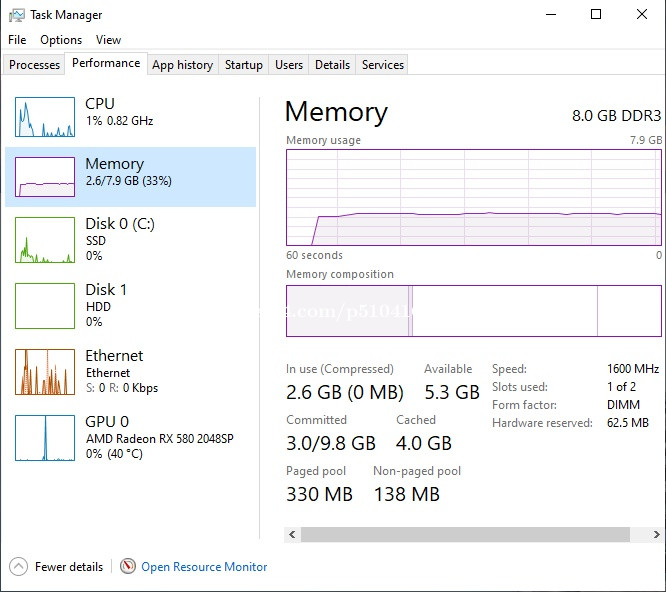Open the View menu

coord(108,40)
